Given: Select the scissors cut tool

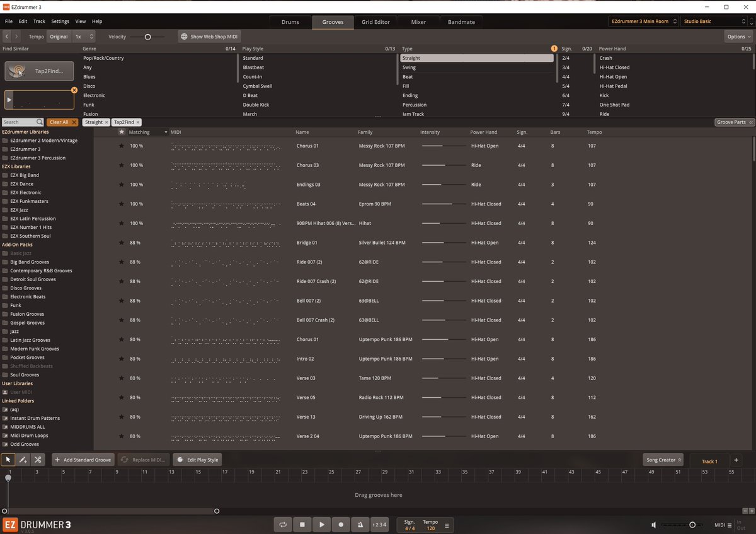Looking at the screenshot, I should tap(38, 460).
